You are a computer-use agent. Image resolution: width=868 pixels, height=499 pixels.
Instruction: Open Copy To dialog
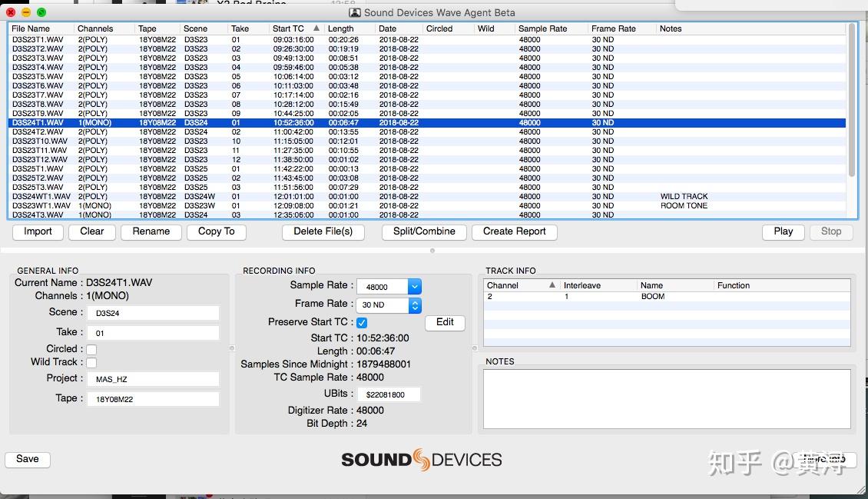coord(217,231)
